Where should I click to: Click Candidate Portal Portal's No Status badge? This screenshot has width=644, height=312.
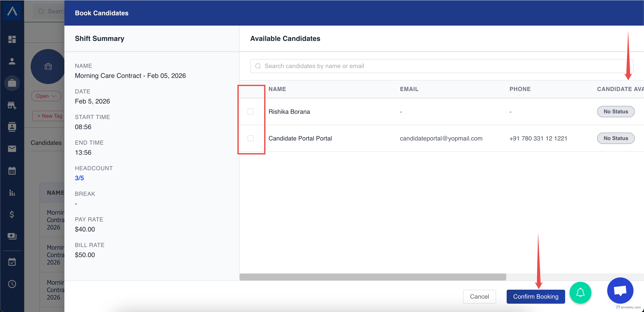pyautogui.click(x=616, y=138)
